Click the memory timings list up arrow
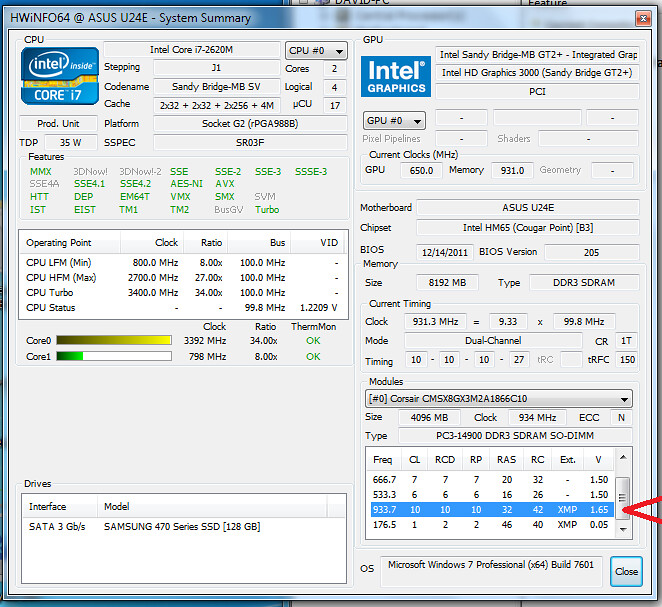This screenshot has width=662, height=607. 623,457
